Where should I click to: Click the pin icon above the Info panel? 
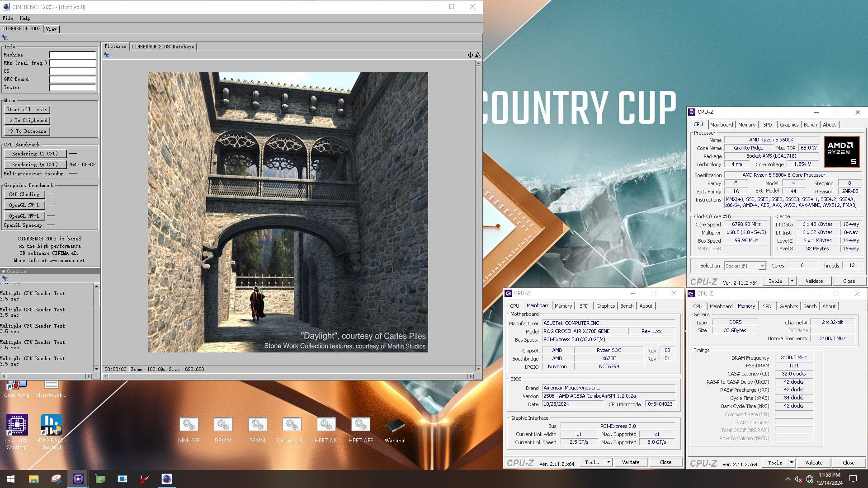5,38
